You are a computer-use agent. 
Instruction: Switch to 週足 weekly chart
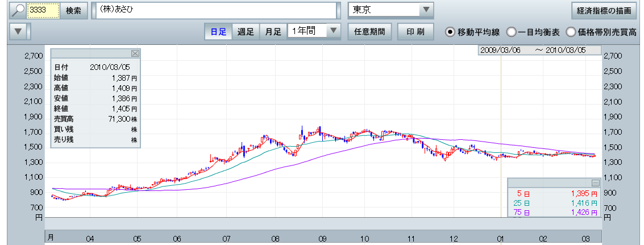coord(246,31)
